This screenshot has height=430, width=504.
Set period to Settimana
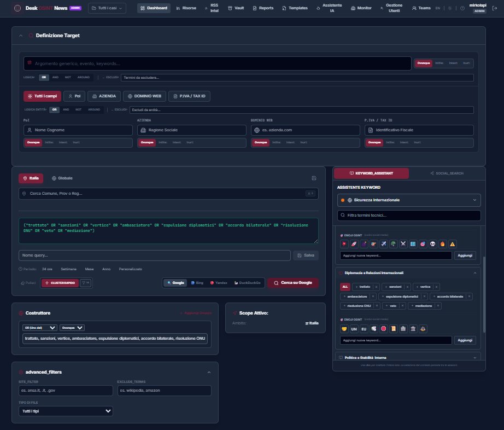click(68, 269)
